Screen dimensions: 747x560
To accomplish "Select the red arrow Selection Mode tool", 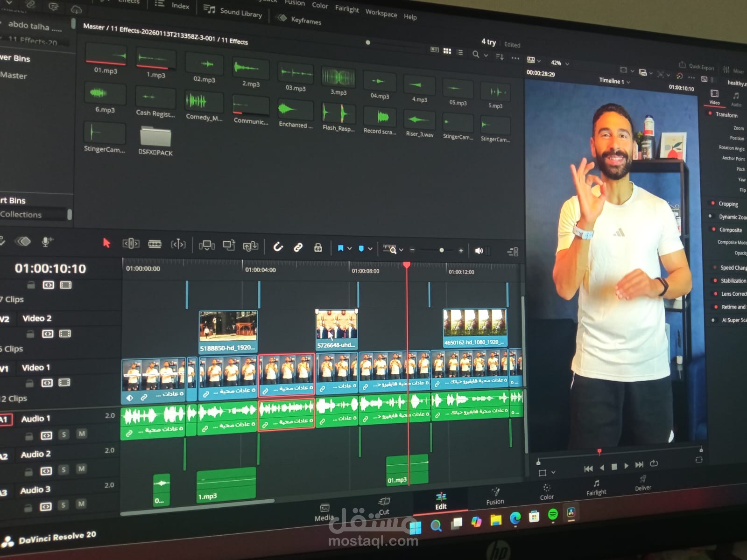I will click(106, 243).
